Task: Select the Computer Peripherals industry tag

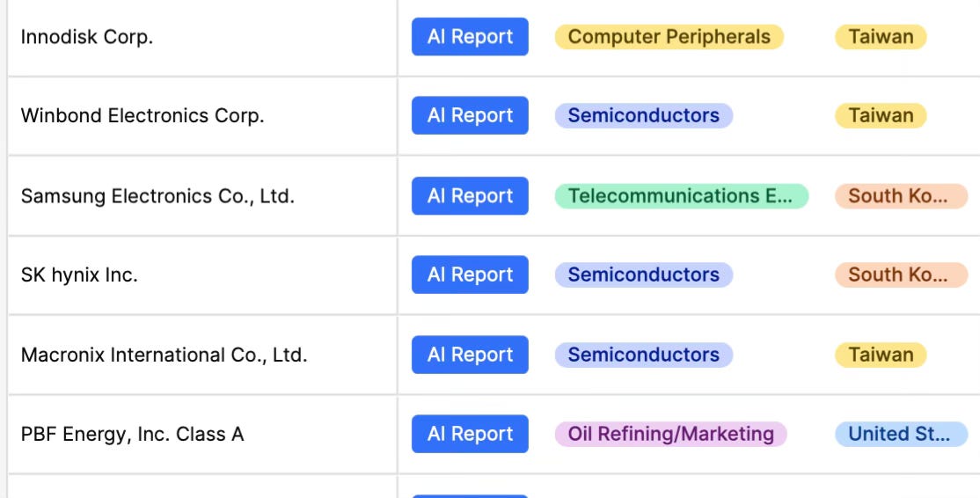Action: 669,37
